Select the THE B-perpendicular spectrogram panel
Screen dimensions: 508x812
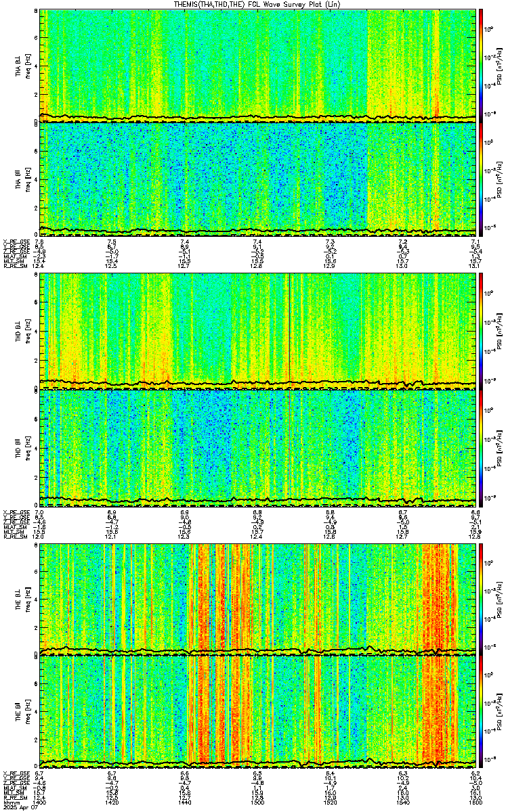pos(258,599)
